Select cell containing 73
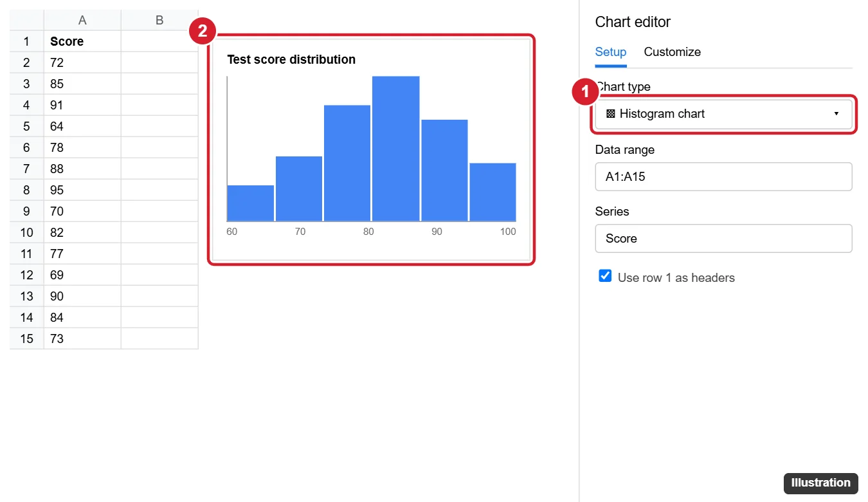The image size is (868, 502). coord(82,339)
